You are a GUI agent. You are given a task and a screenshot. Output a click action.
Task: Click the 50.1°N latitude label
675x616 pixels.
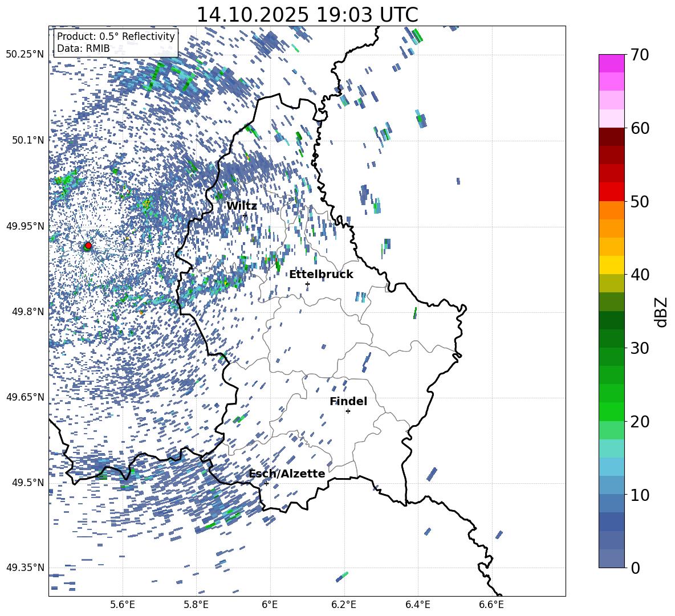(28, 140)
